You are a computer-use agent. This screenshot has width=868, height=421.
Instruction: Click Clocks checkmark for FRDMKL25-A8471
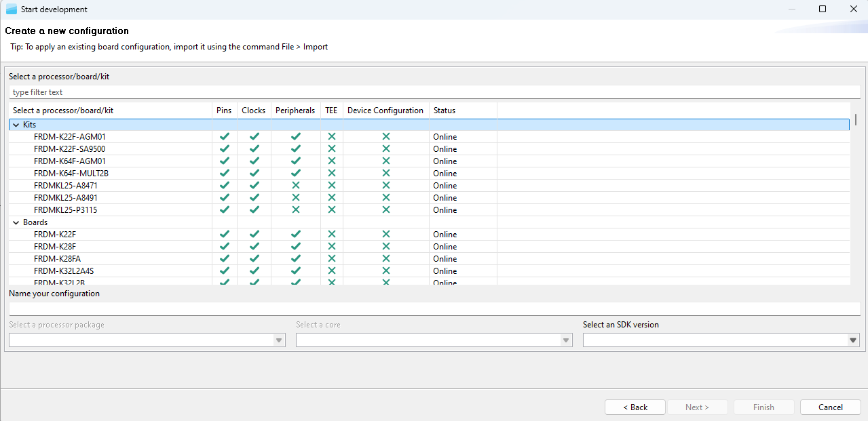coord(254,185)
